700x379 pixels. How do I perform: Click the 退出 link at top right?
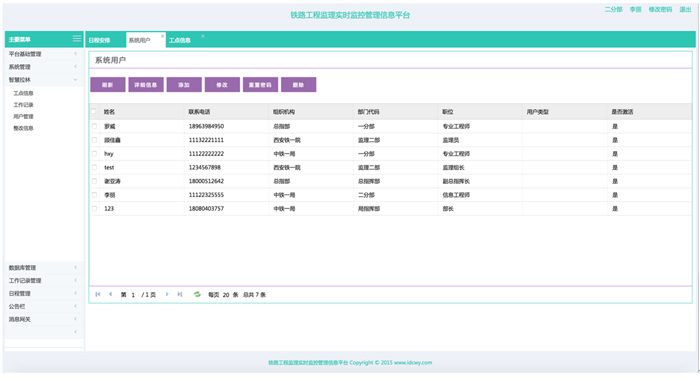(x=685, y=9)
